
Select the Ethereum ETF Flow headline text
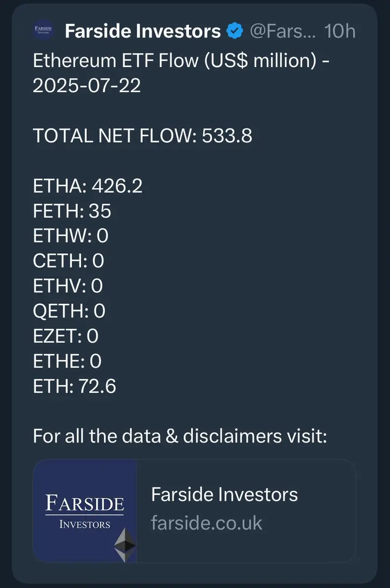pyautogui.click(x=180, y=61)
